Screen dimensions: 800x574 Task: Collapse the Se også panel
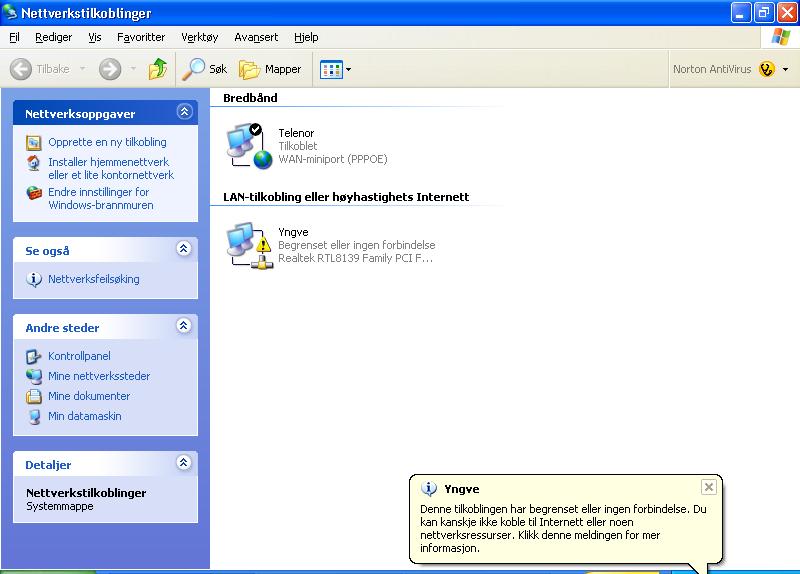[184, 248]
